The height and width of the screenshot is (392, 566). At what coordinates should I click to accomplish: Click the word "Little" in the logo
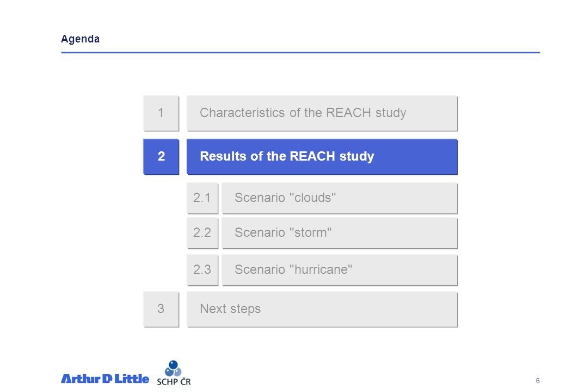132,378
